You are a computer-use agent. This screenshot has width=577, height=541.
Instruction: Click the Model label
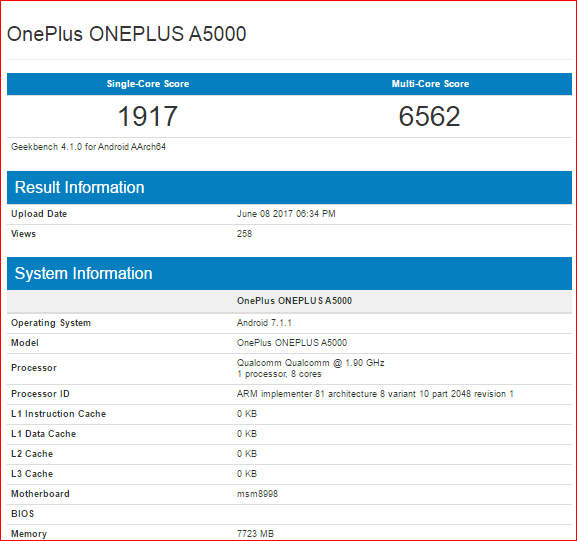(x=25, y=343)
